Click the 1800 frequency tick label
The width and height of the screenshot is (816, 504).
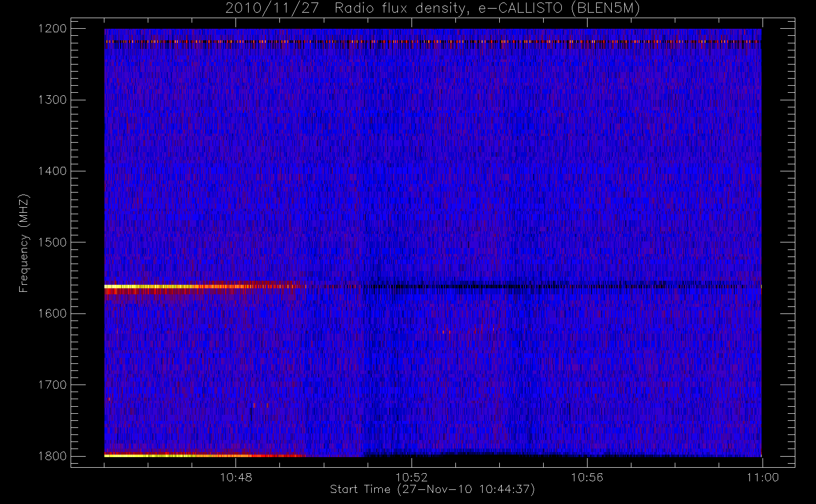(52, 456)
